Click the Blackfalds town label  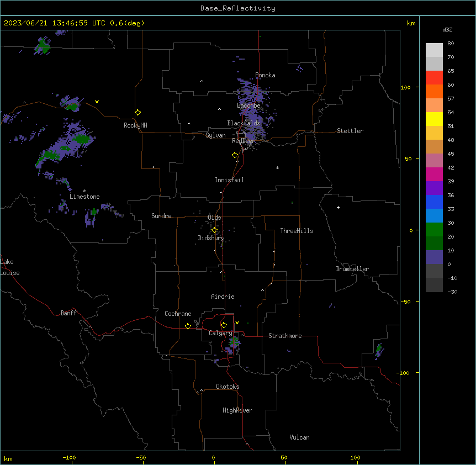pyautogui.click(x=244, y=123)
